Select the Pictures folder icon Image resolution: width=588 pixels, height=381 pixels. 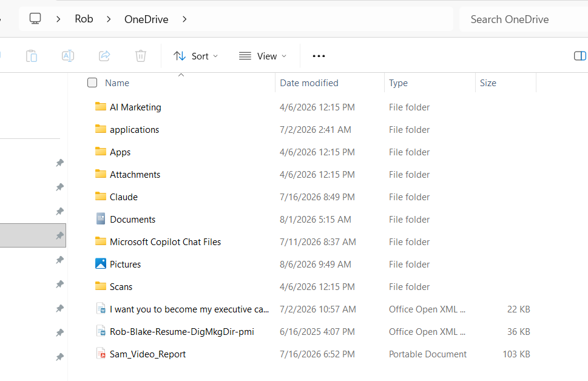click(x=101, y=264)
